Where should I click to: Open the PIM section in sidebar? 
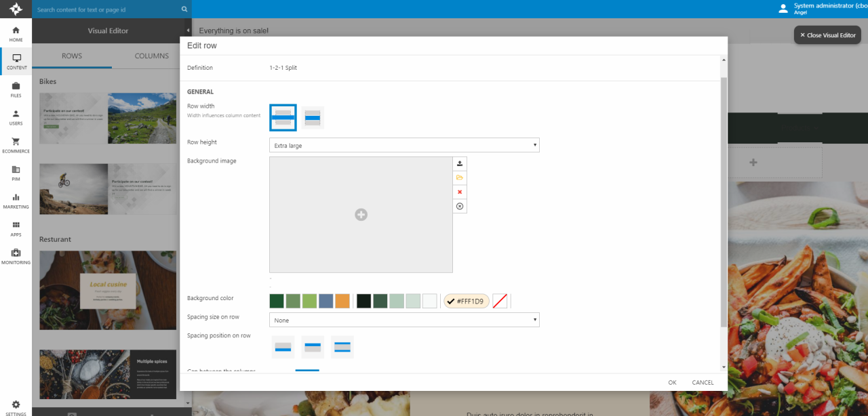[x=16, y=173]
